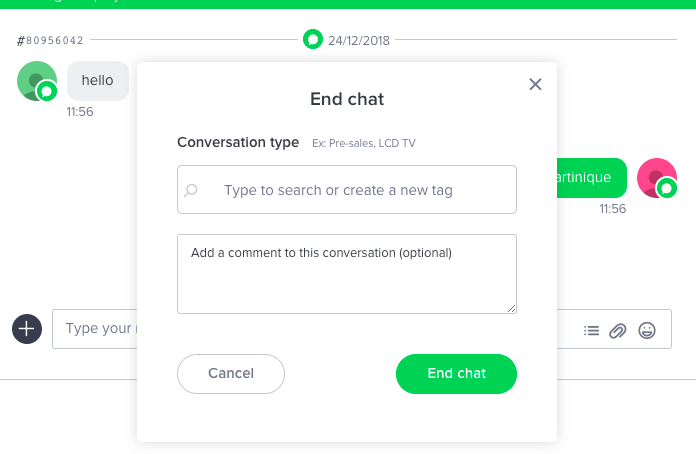Click the Cancel button

point(231,374)
